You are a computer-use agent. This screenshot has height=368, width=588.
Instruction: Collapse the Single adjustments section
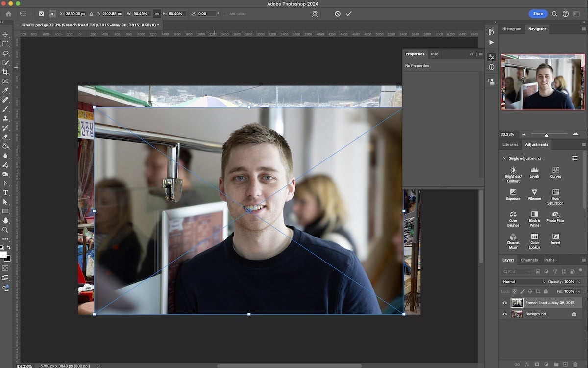coord(505,158)
